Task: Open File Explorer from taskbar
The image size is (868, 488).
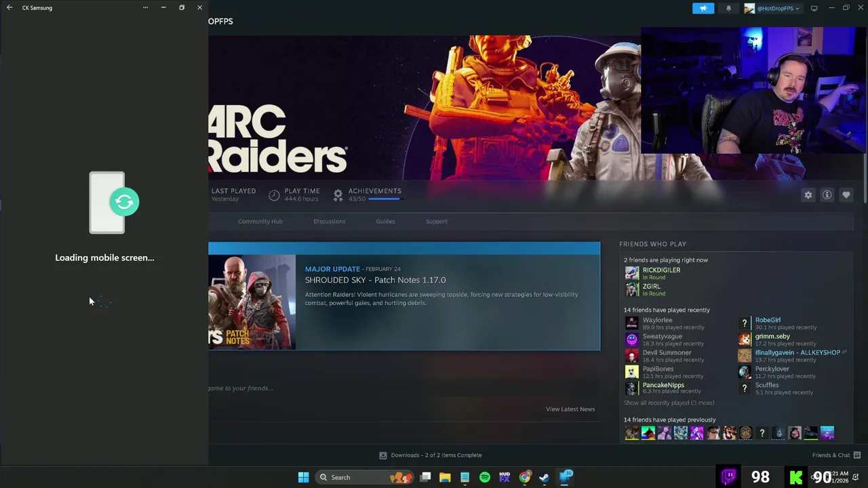Action: pyautogui.click(x=445, y=477)
